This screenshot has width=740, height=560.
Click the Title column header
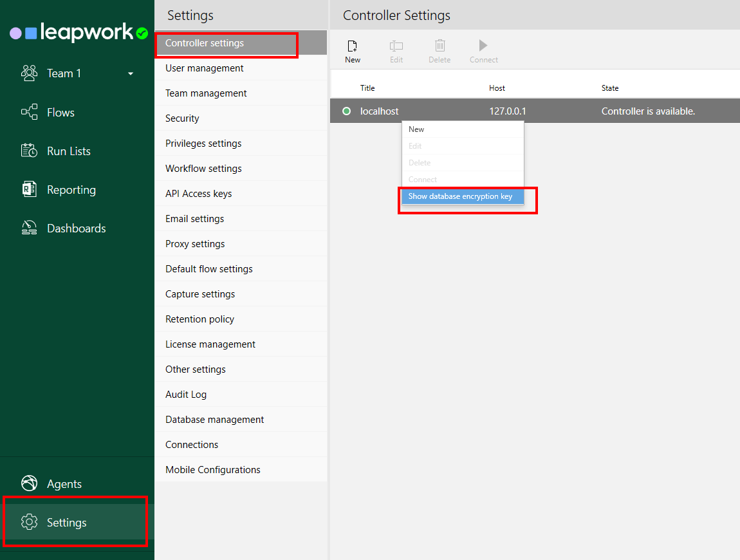pos(367,88)
